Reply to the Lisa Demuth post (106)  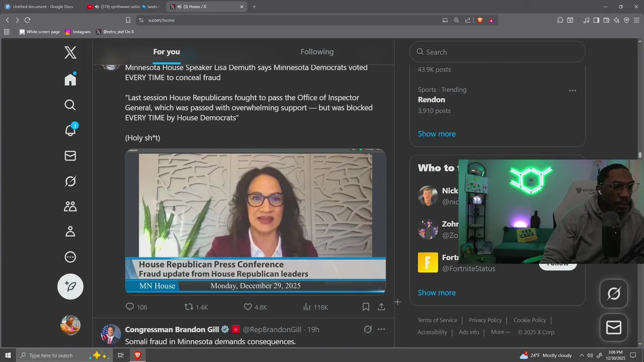(x=136, y=307)
